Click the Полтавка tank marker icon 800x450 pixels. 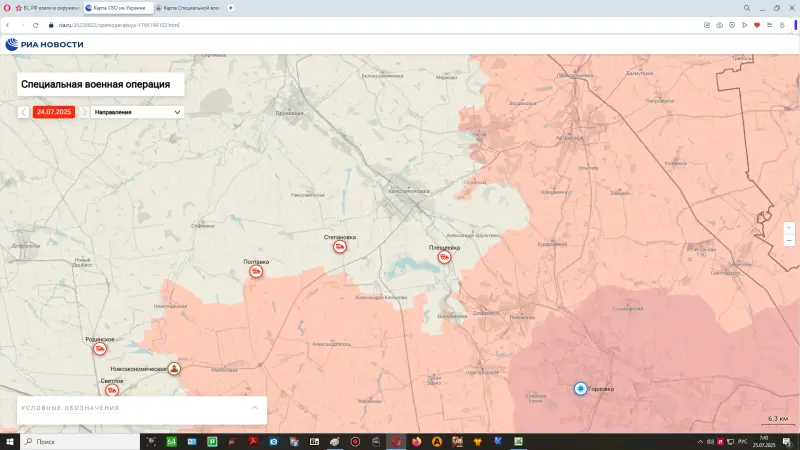(x=257, y=271)
